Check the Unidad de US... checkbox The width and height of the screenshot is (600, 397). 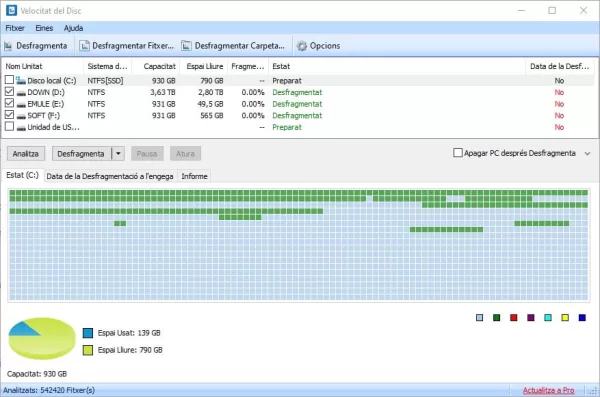pyautogui.click(x=9, y=126)
